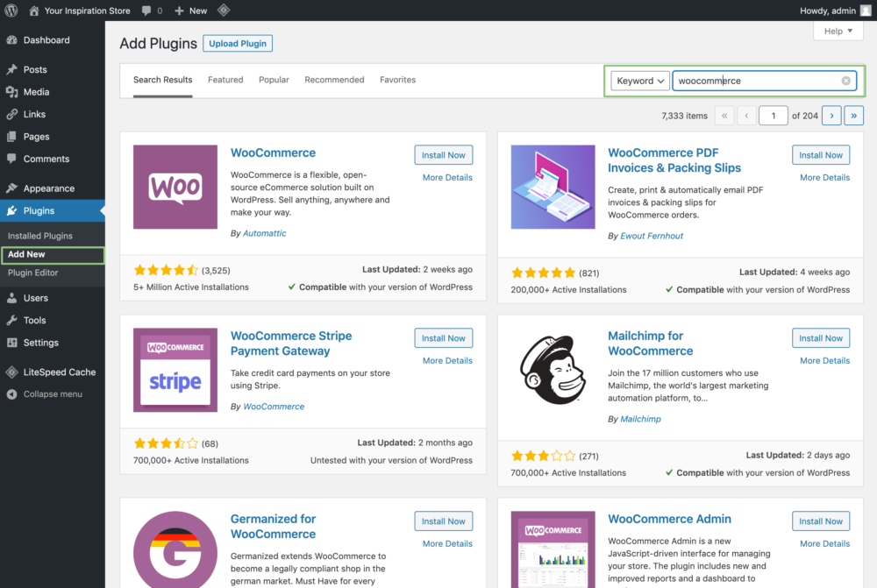877x588 pixels.
Task: Click "5+ Million Active Installations" text
Action: point(190,287)
